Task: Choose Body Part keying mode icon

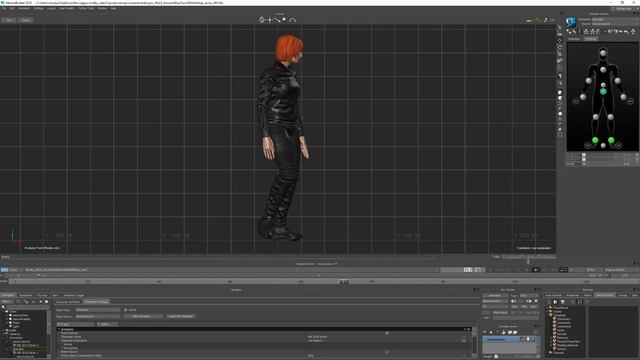Action: (x=592, y=31)
